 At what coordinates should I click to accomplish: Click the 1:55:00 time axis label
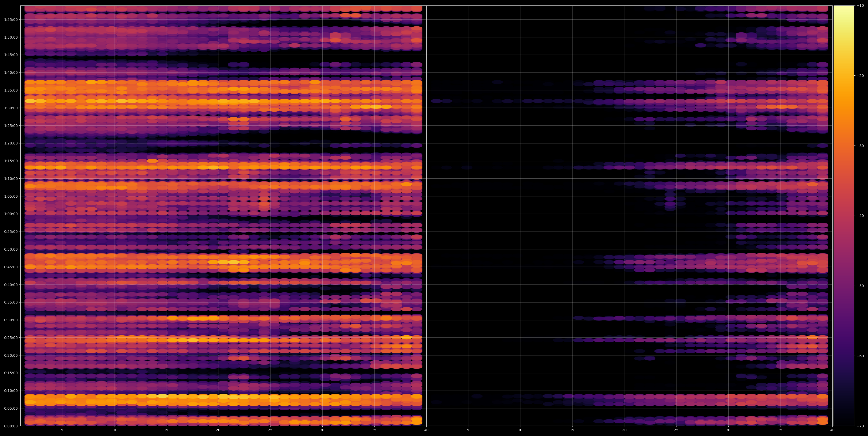[11, 20]
